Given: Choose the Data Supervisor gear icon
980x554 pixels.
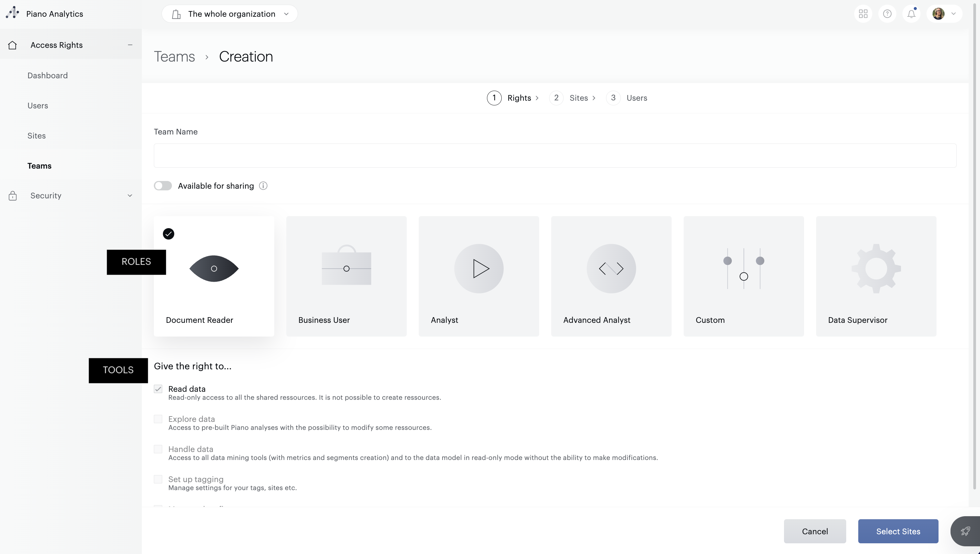Looking at the screenshot, I should pos(876,268).
